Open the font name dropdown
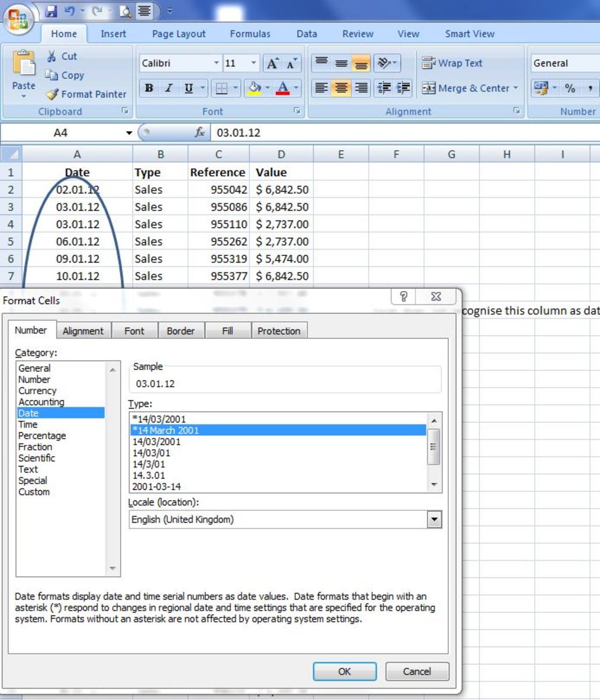This screenshot has height=700, width=600. point(215,62)
